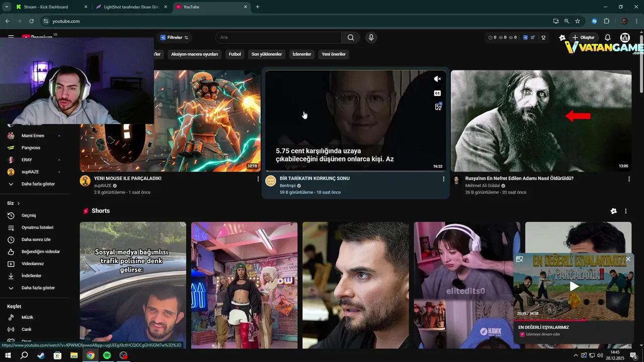This screenshot has height=362, width=644.
Task: Open options menu for BİR TARİKATIN video
Action: (443, 179)
